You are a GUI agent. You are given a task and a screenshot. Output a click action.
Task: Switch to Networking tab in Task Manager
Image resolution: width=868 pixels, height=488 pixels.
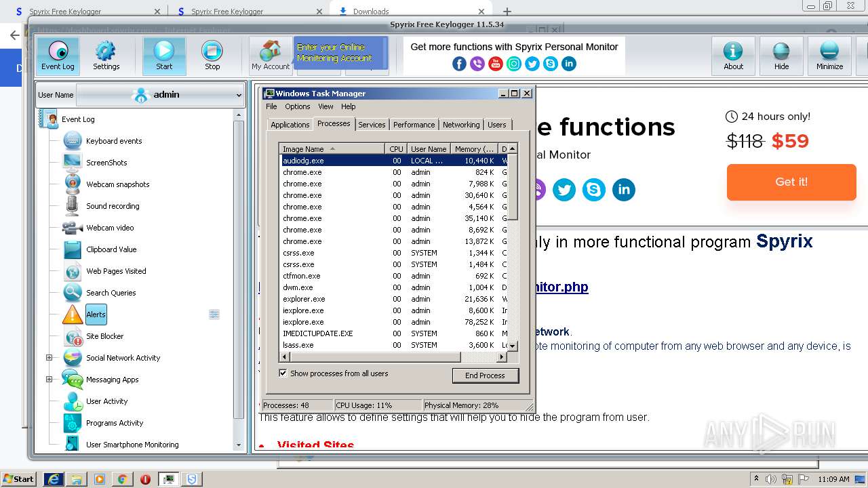[461, 125]
